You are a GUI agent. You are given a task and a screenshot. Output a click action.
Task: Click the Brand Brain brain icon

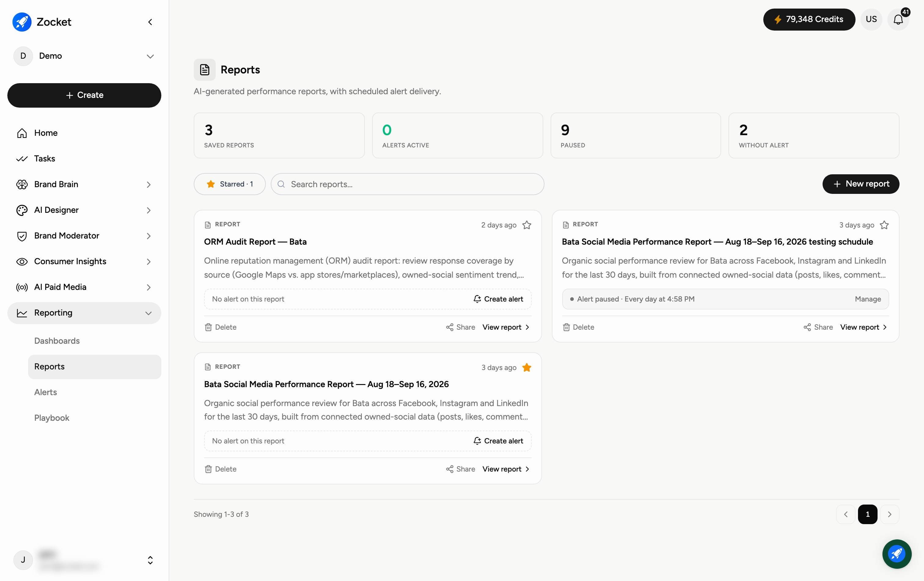[x=22, y=184]
